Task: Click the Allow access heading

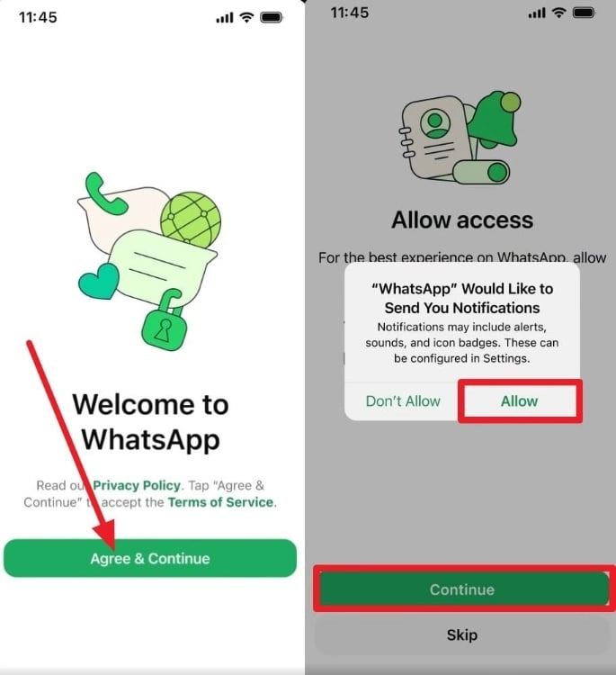Action: click(462, 220)
